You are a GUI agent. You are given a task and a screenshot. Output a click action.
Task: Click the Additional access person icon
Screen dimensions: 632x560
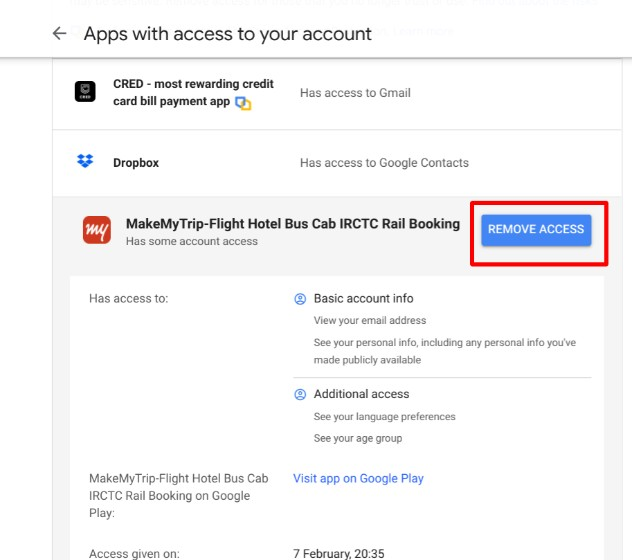[x=300, y=394]
